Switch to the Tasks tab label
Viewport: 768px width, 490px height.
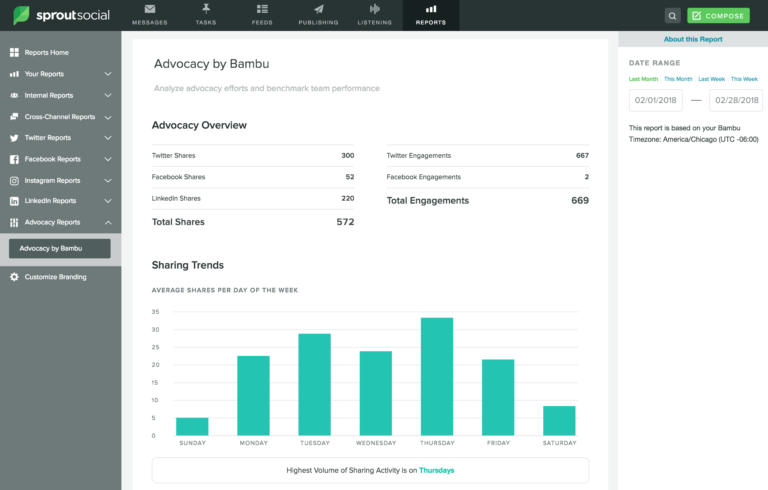[x=206, y=23]
